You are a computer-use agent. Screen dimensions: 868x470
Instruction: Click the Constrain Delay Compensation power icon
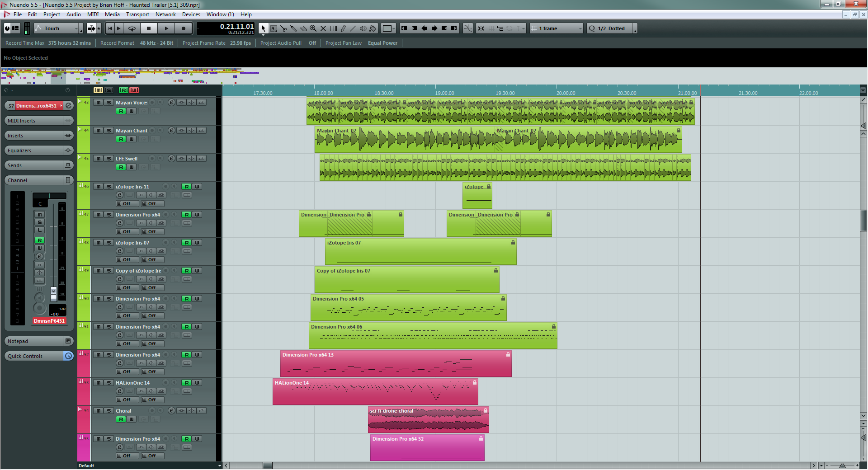pos(7,28)
